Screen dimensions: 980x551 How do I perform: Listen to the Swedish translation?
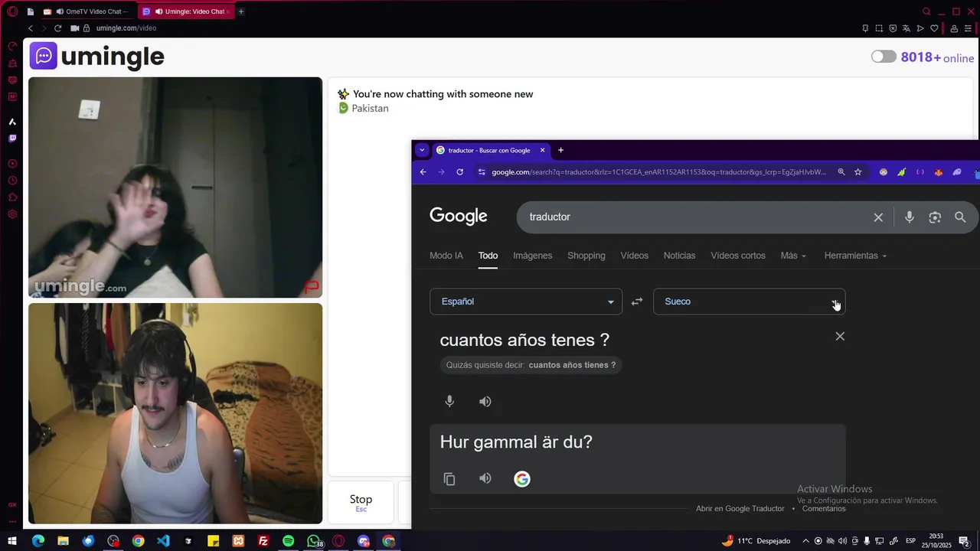click(485, 478)
